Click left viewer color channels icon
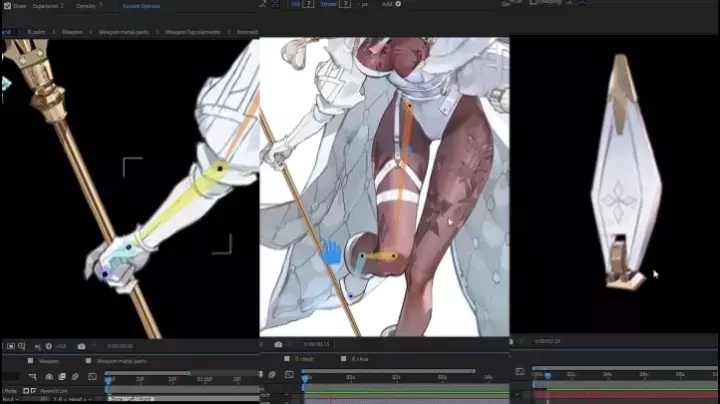This screenshot has height=404, width=720. coord(38,346)
